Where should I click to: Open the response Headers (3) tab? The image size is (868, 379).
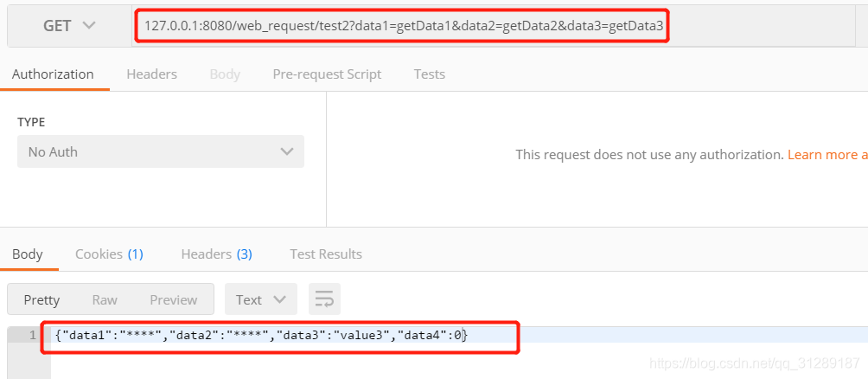(x=216, y=254)
